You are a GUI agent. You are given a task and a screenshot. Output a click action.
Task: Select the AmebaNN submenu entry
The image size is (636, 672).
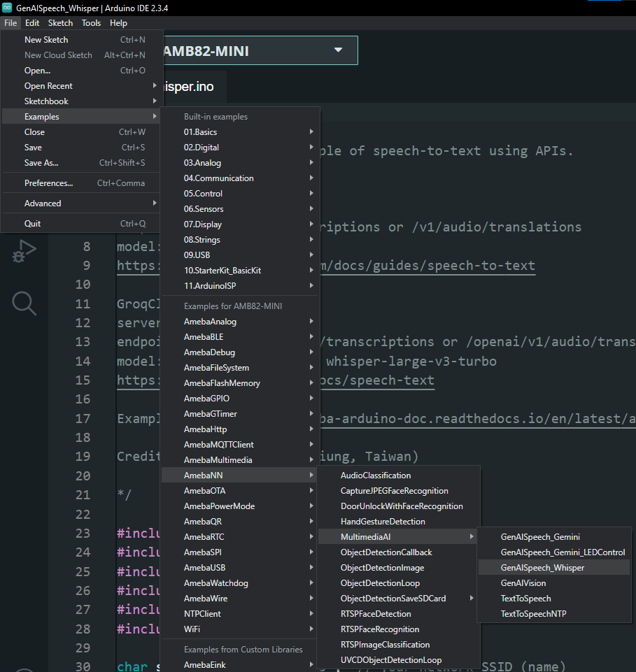240,476
